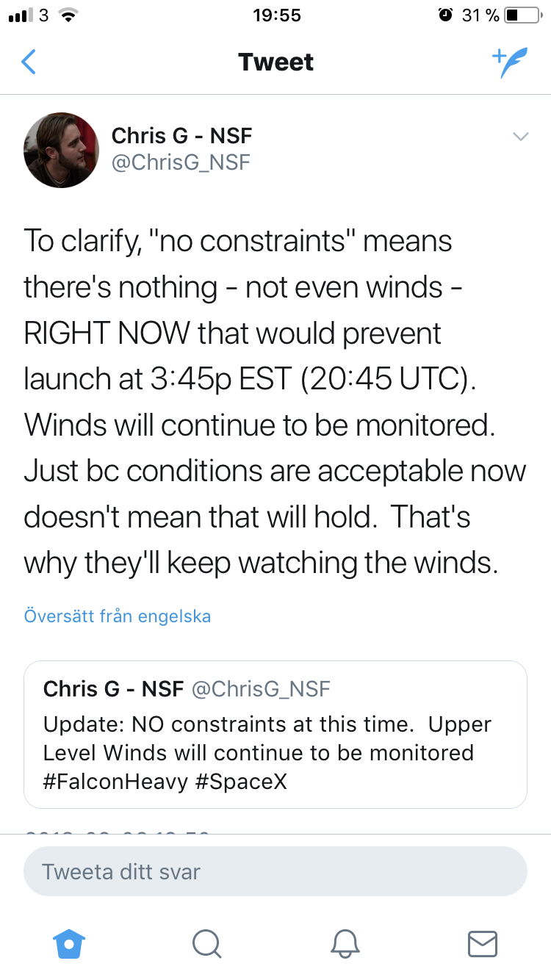
Task: Tap the battery indicator in status bar
Action: tap(522, 15)
